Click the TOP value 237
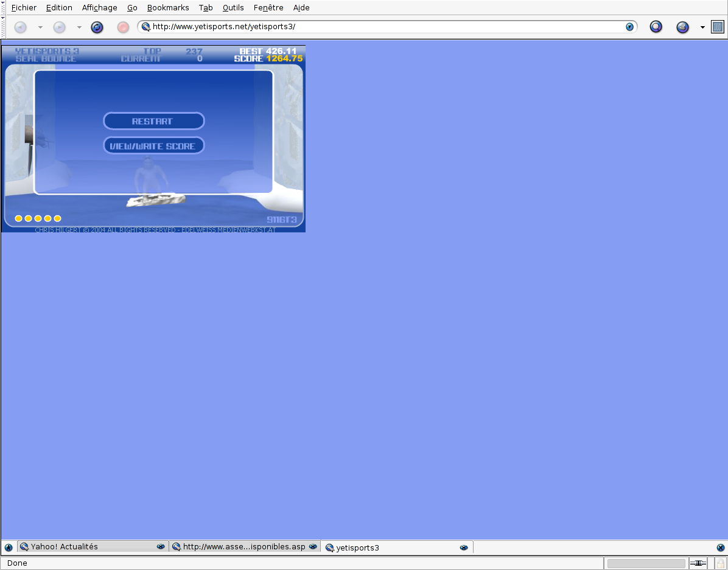The image size is (728, 570). tap(194, 52)
